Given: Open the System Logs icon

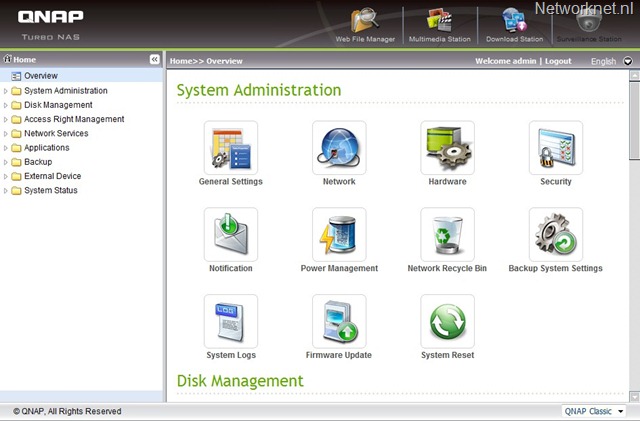Looking at the screenshot, I should point(231,321).
